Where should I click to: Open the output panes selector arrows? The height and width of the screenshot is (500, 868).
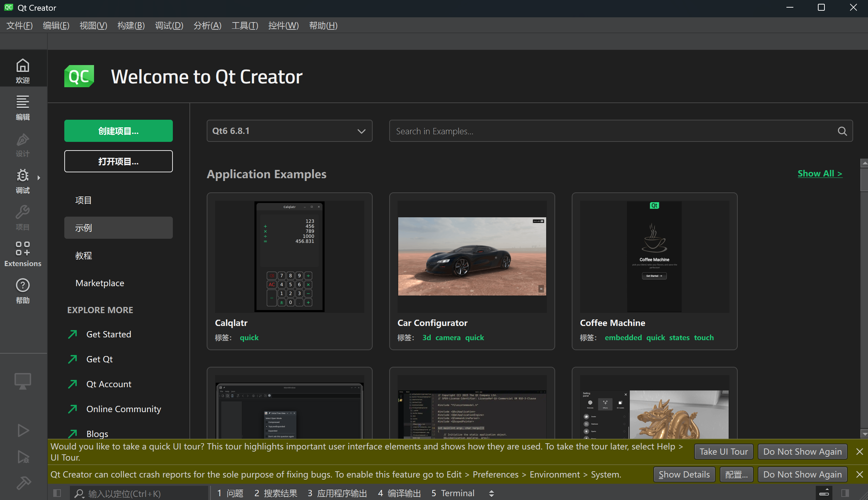pyautogui.click(x=491, y=493)
